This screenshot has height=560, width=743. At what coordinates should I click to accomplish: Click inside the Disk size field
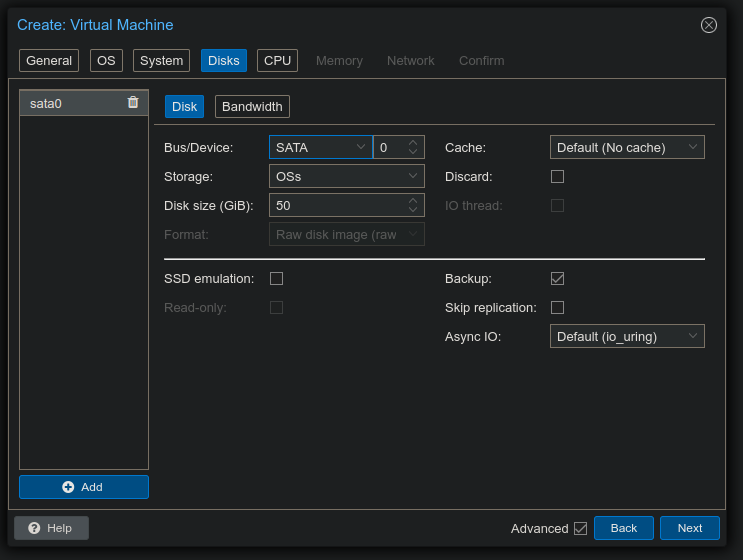pyautogui.click(x=336, y=205)
